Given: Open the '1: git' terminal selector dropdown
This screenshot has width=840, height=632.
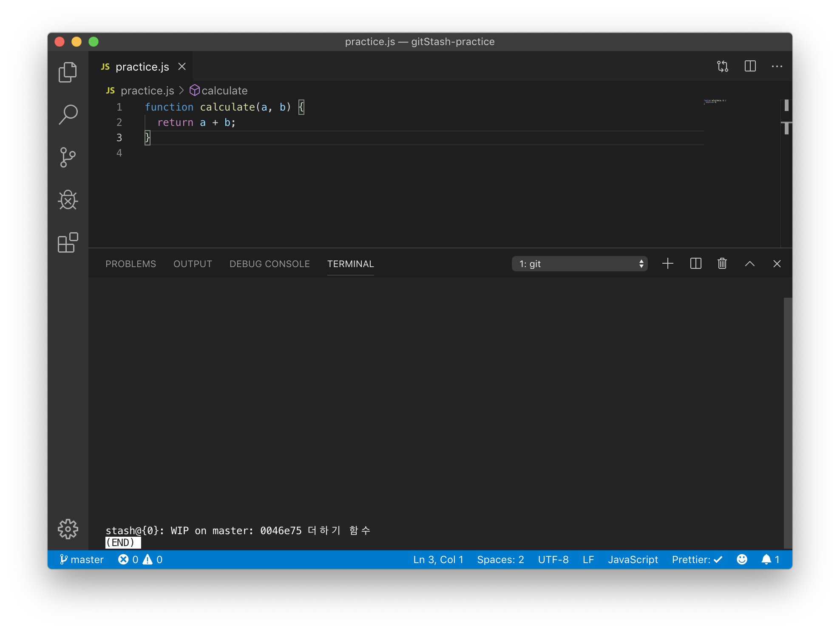Looking at the screenshot, I should tap(579, 264).
